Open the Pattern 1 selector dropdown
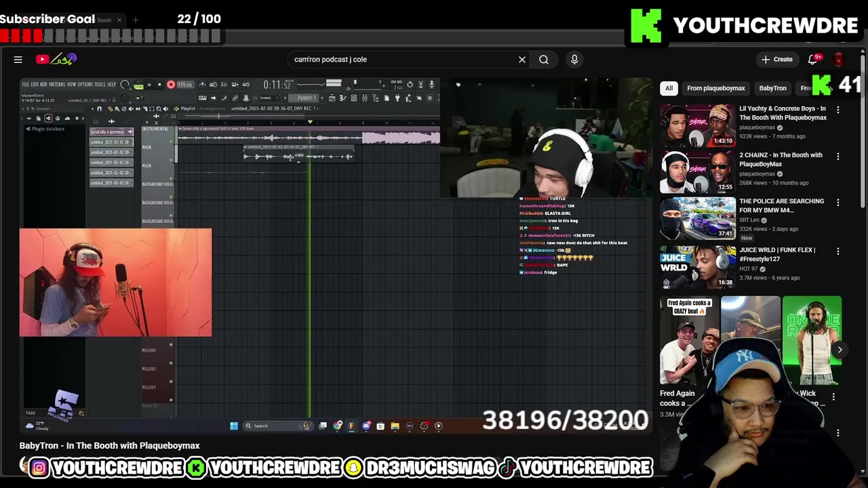Viewport: 868px width, 488px height. (x=306, y=98)
